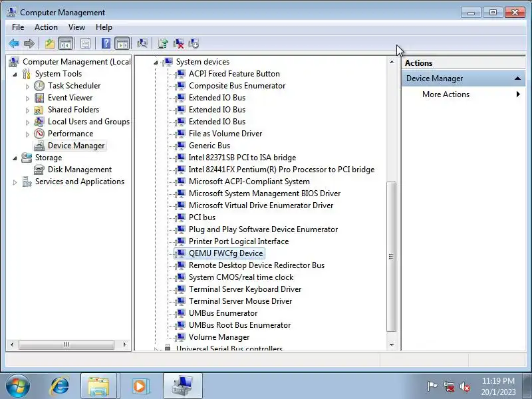The image size is (532, 399).
Task: Select Microsoft ACPI-Compliant System device
Action: pos(249,181)
